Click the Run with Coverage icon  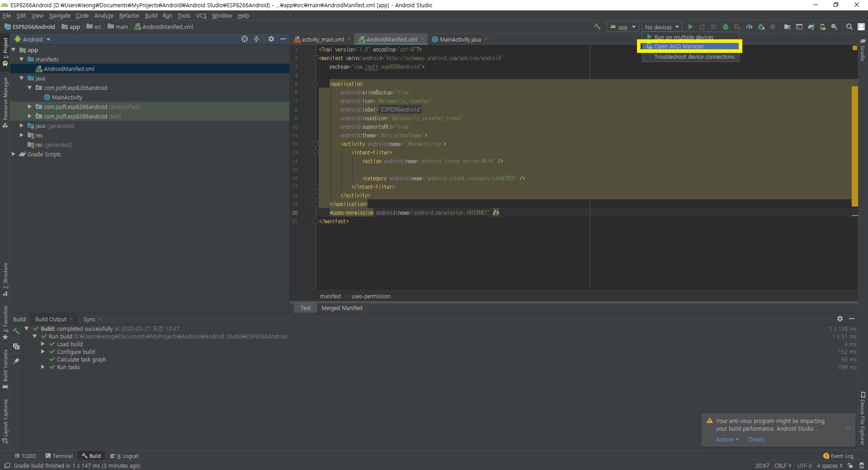[737, 27]
